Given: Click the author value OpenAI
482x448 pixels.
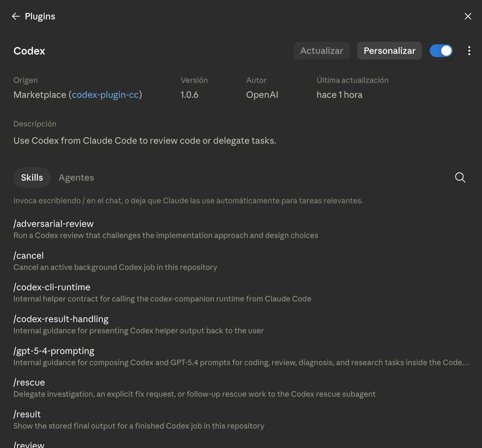Looking at the screenshot, I should pyautogui.click(x=262, y=95).
